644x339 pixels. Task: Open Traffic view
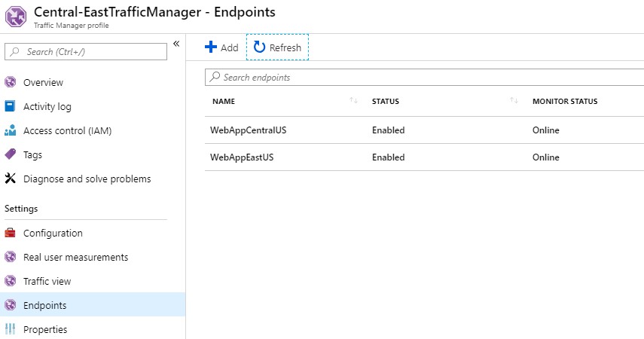[47, 282]
